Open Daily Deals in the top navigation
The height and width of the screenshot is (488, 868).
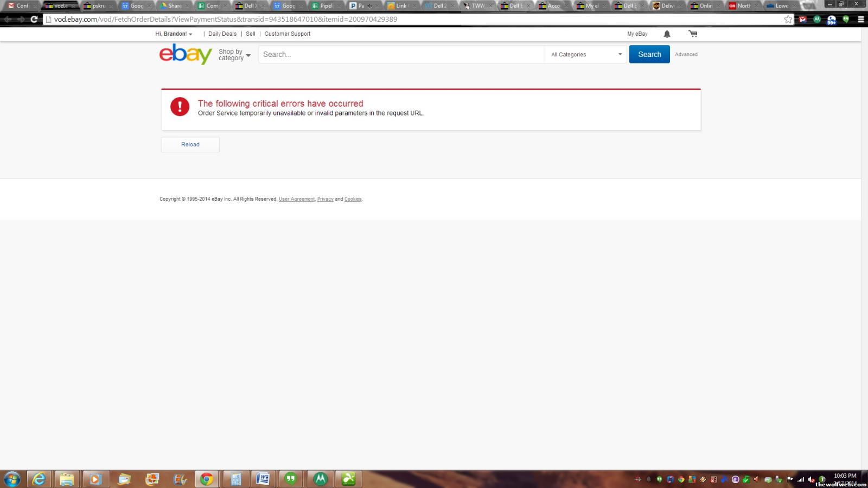click(222, 34)
